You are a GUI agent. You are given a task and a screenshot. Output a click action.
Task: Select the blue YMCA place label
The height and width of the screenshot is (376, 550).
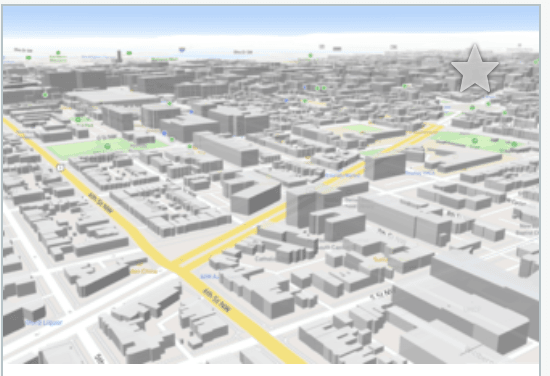420,173
